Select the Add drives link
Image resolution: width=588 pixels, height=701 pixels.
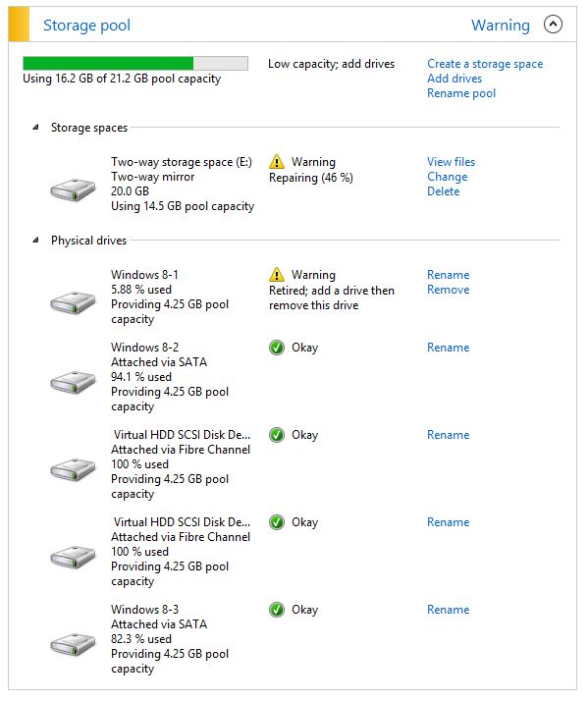point(454,79)
